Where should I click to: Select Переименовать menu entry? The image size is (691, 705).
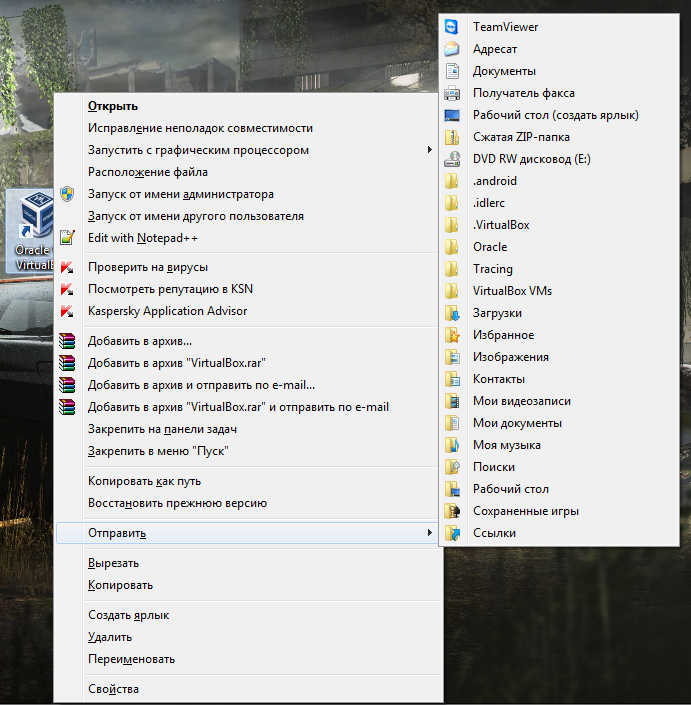(x=131, y=660)
